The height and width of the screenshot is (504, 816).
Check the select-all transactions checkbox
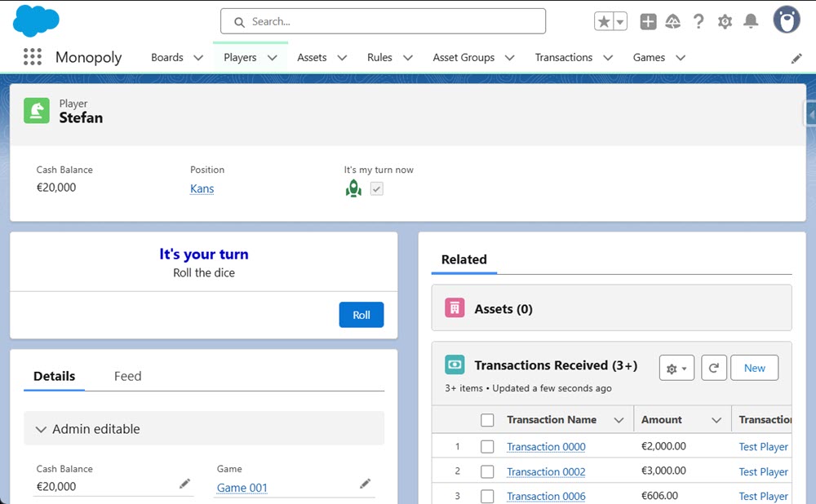click(487, 420)
